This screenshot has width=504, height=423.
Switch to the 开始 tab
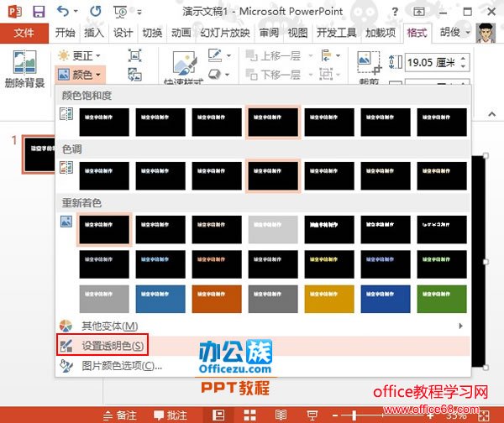tap(65, 33)
